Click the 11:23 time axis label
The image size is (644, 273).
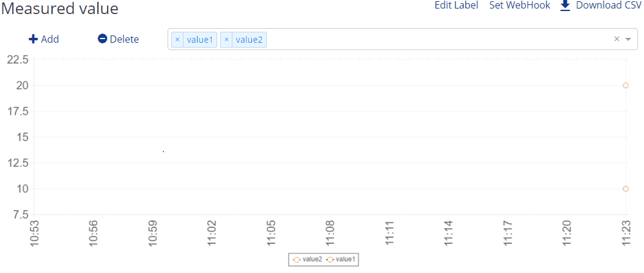tap(626, 233)
